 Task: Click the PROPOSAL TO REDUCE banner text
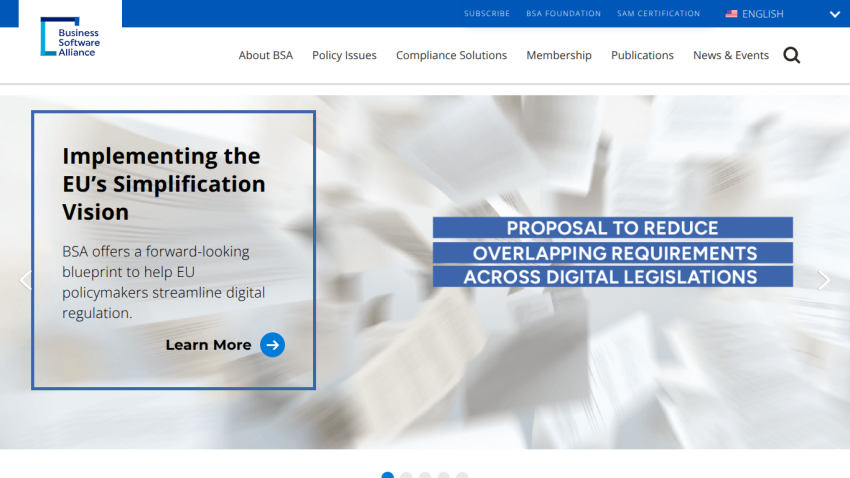click(x=613, y=228)
